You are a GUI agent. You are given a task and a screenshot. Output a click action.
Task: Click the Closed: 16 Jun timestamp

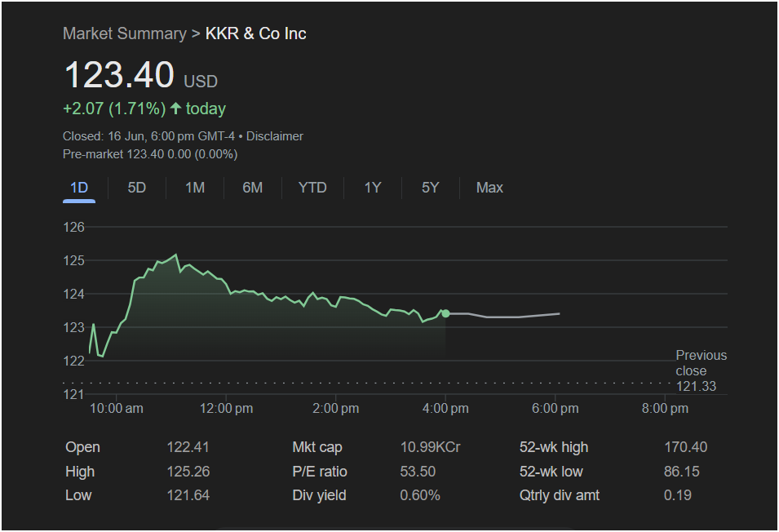pos(148,136)
